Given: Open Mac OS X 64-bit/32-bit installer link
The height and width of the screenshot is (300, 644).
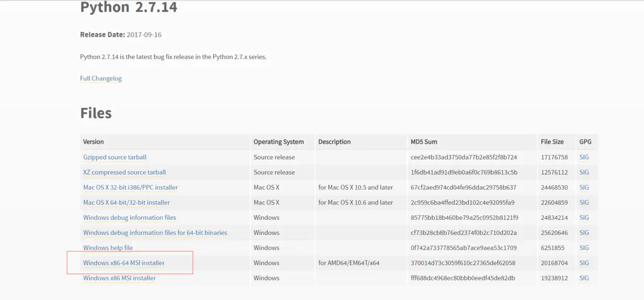Looking at the screenshot, I should [127, 202].
